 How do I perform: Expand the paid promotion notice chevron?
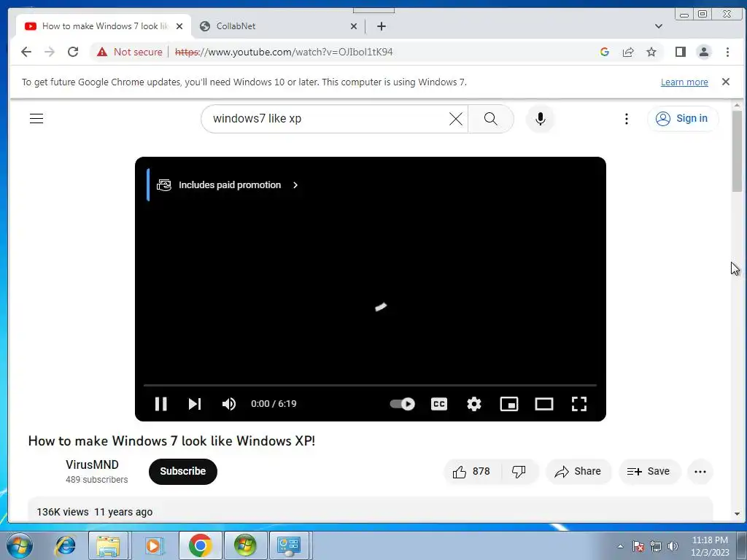295,184
